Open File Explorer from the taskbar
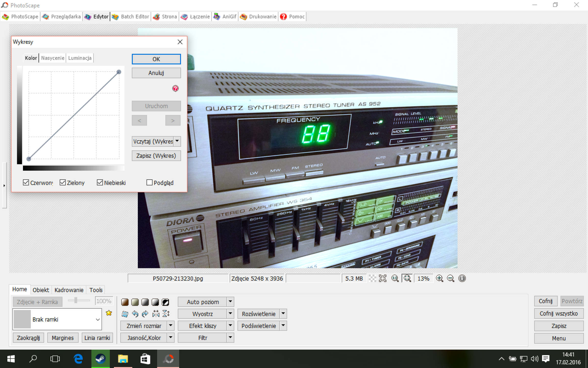The image size is (588, 368). [x=123, y=359]
